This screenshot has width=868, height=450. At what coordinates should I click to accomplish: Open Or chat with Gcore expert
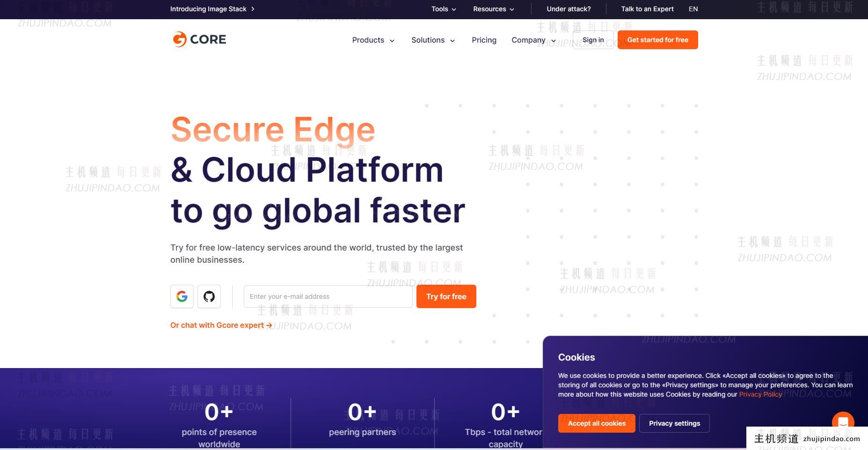pos(221,325)
